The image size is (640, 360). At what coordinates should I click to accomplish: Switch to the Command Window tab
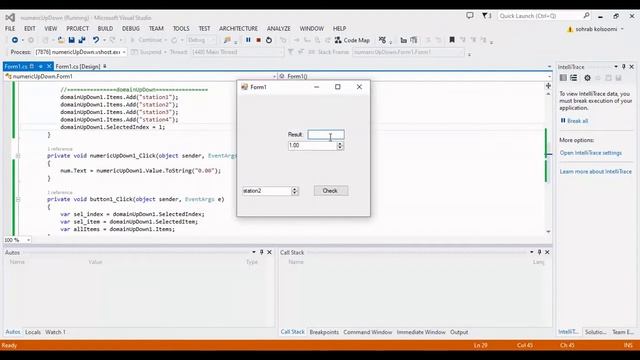[368, 332]
